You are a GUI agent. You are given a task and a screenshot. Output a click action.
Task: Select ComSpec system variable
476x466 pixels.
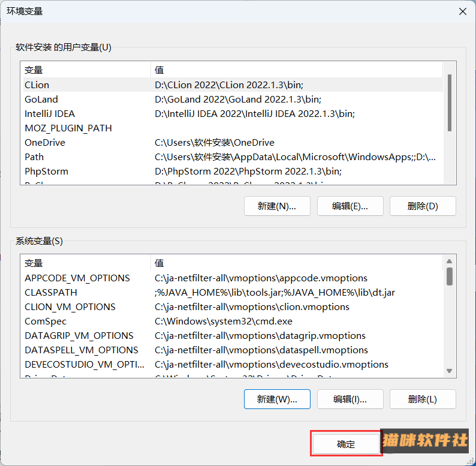[x=233, y=321]
